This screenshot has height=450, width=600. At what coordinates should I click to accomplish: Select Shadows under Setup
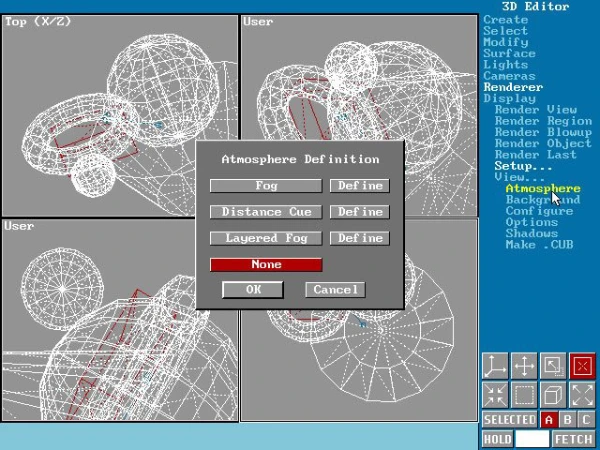click(x=532, y=233)
